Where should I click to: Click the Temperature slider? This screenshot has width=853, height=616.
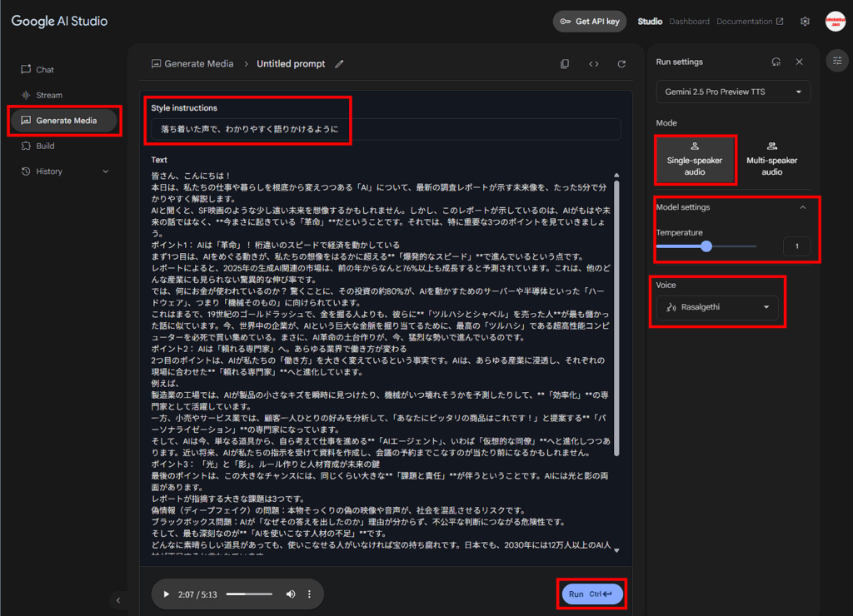pyautogui.click(x=706, y=246)
